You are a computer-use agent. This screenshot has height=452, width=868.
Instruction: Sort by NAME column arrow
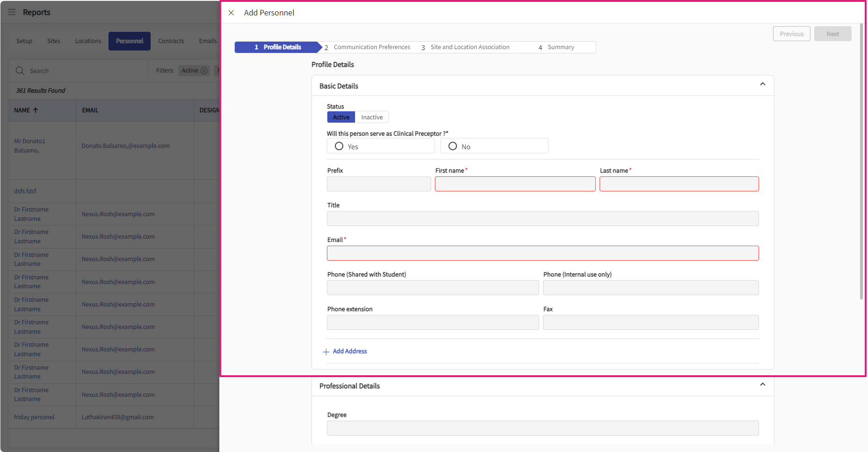(36, 110)
